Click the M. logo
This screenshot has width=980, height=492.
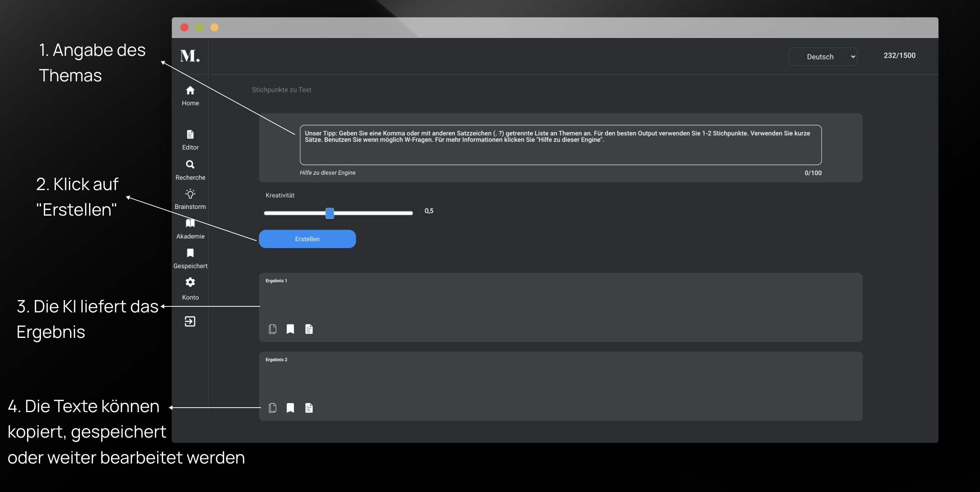[x=190, y=56]
